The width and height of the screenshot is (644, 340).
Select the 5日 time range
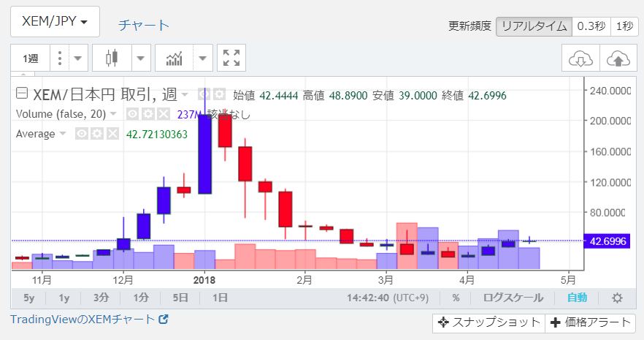(x=180, y=298)
